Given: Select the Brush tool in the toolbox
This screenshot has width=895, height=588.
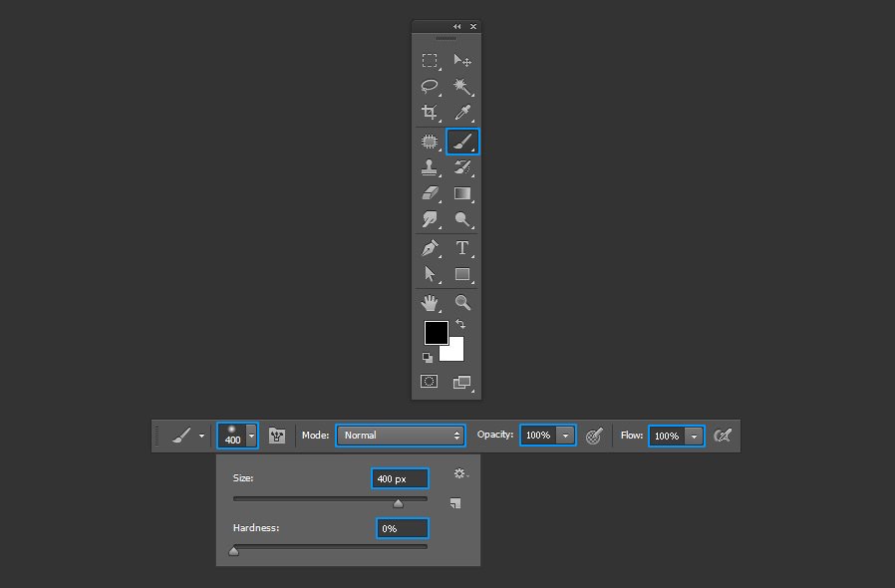Looking at the screenshot, I should tap(462, 142).
